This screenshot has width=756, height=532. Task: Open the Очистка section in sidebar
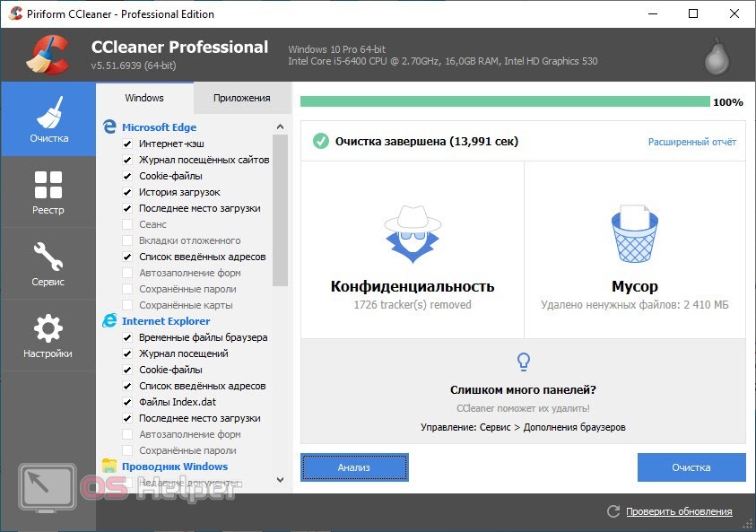[48, 119]
